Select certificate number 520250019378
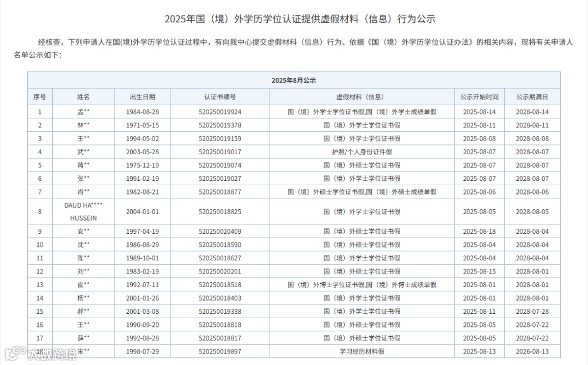 [220, 125]
